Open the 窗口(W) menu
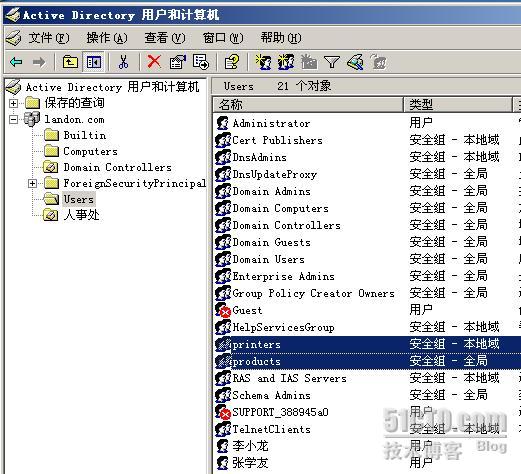 point(223,38)
